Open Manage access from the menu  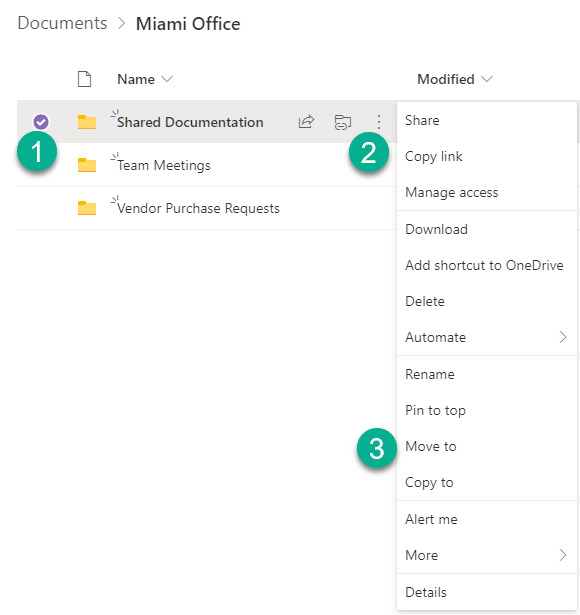(x=487, y=193)
